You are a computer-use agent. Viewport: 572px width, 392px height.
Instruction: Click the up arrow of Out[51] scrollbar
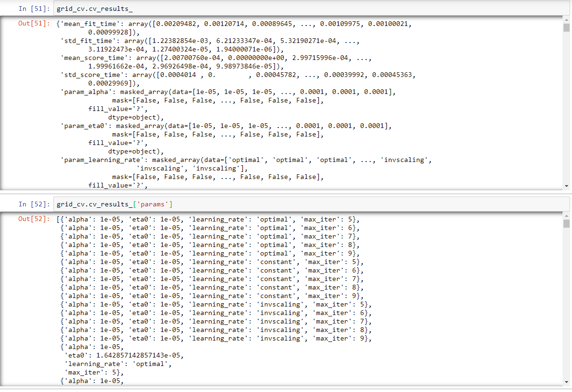(567, 19)
